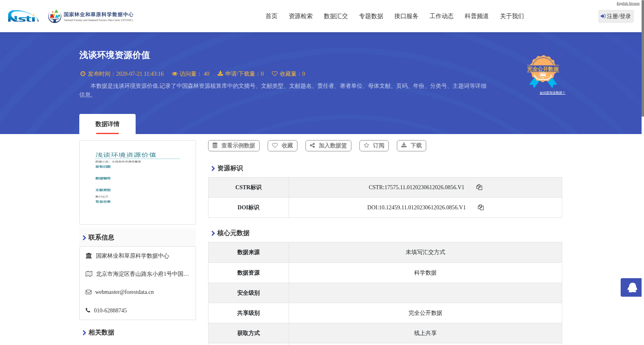Expand the 联系信息 section chevron
The image size is (644, 345).
[x=84, y=238]
